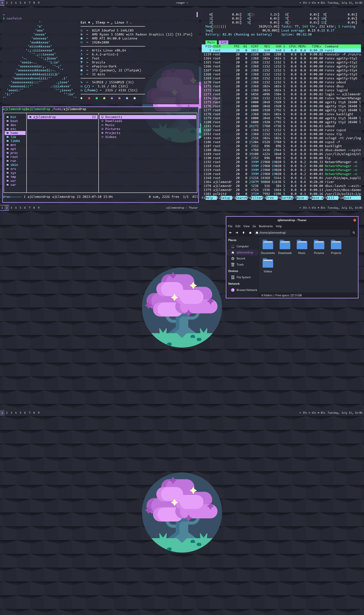Close the Thunar window with red dot
The height and width of the screenshot is (615, 364).
[355, 220]
